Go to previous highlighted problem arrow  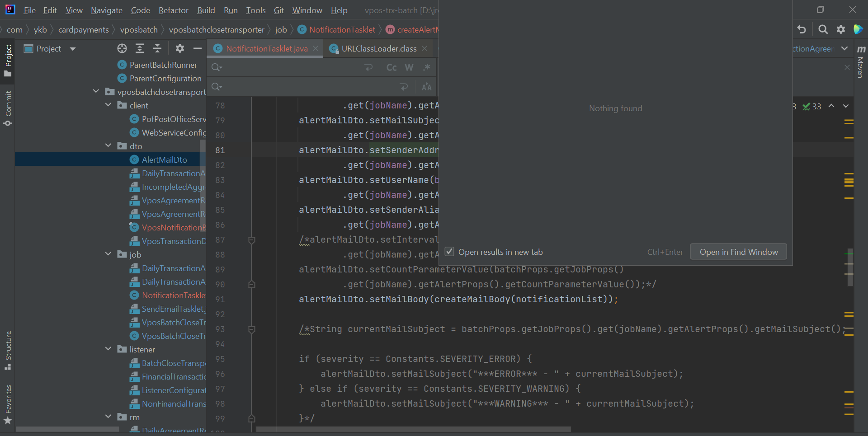(831, 106)
